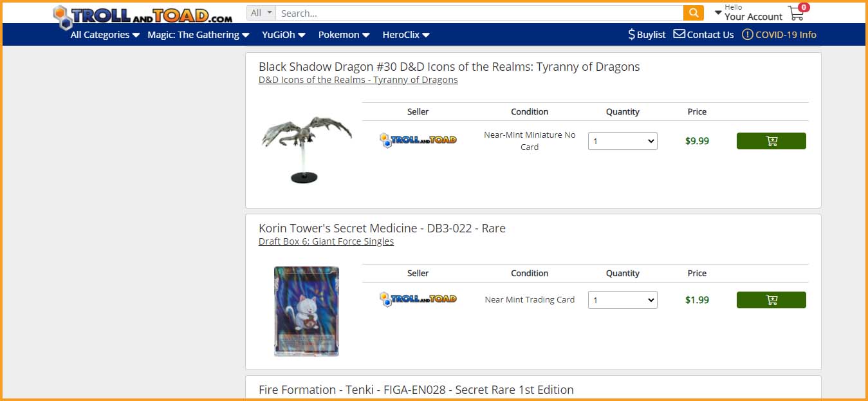Open COVID-19 Info notice
This screenshot has height=401, width=868.
pos(779,35)
